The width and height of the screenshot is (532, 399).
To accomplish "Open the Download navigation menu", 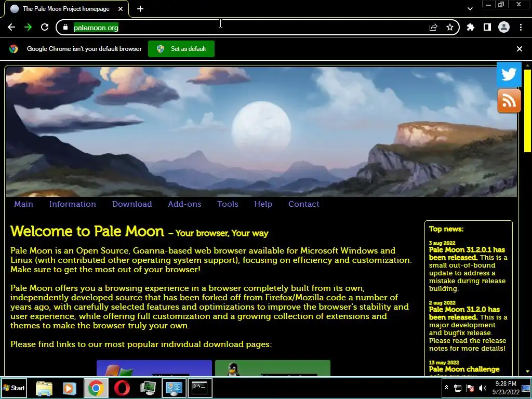I will [132, 204].
